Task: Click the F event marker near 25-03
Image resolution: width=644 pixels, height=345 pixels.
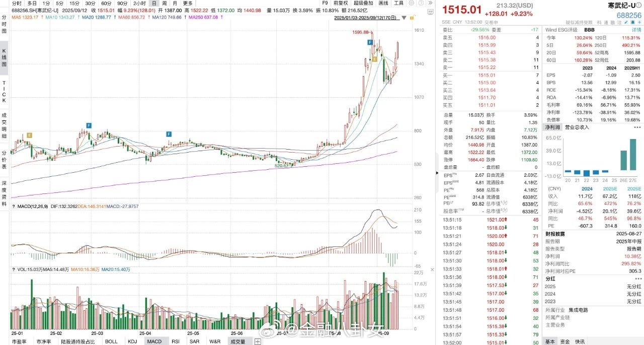Action: click(x=89, y=125)
